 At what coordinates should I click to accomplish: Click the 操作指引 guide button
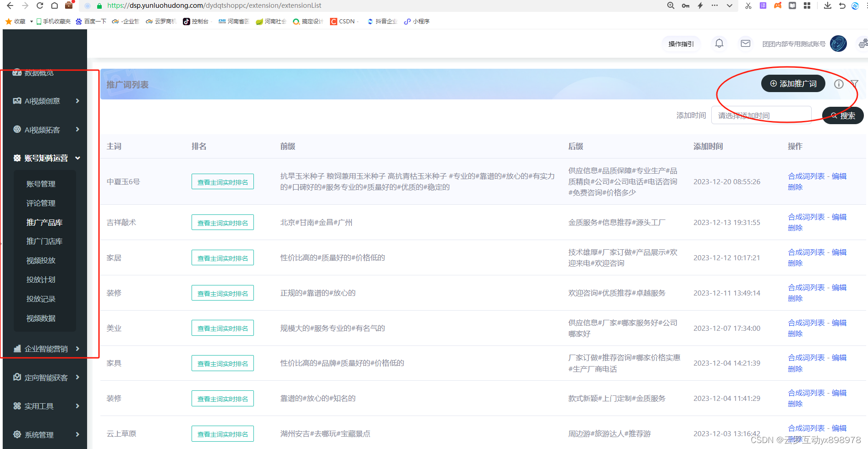[x=681, y=44]
